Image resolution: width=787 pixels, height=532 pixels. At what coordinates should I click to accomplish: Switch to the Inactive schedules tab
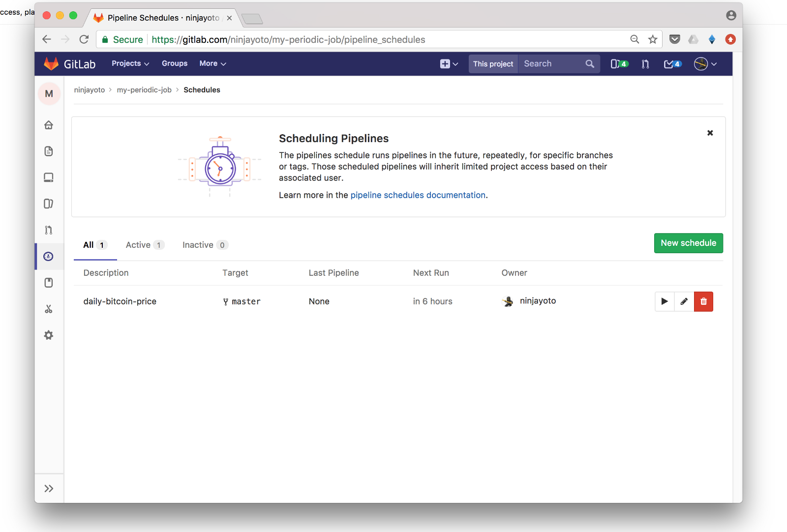205,245
